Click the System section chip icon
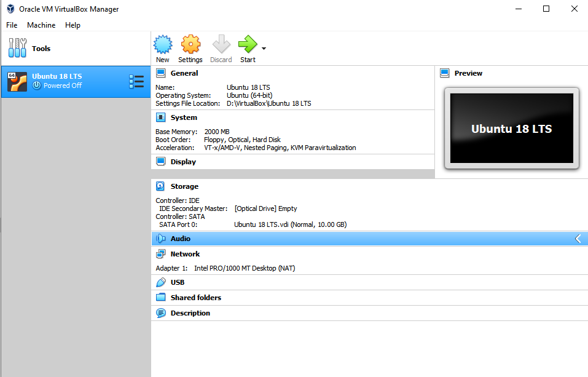The width and height of the screenshot is (588, 377). click(161, 117)
